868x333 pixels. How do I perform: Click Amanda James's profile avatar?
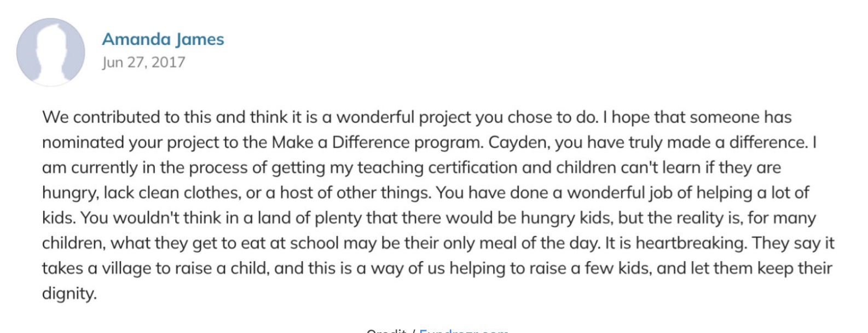(x=51, y=52)
